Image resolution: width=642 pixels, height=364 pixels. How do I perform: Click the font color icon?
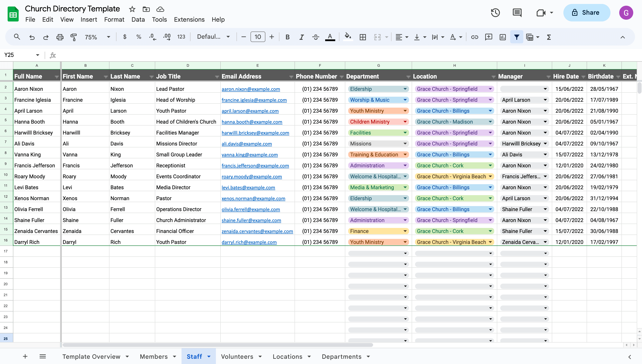tap(330, 37)
